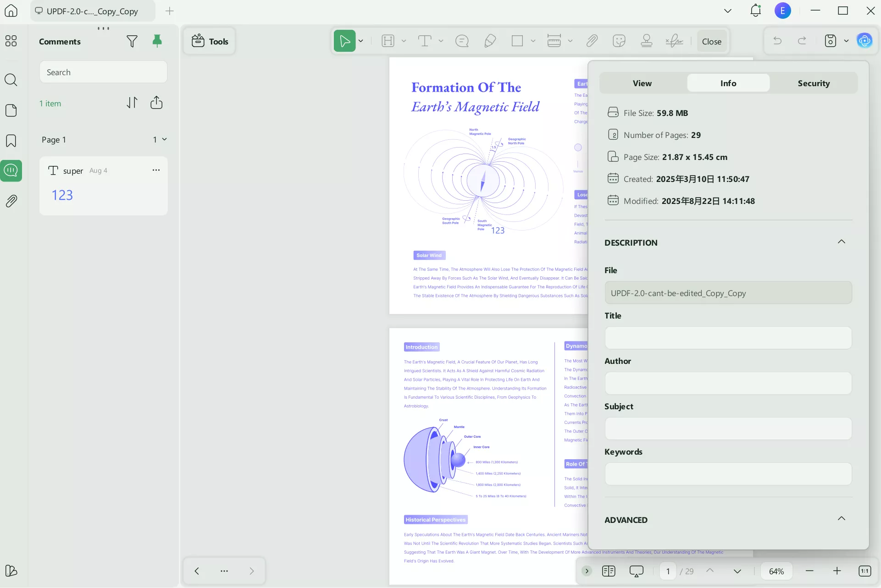Open the Signature tool

click(674, 41)
